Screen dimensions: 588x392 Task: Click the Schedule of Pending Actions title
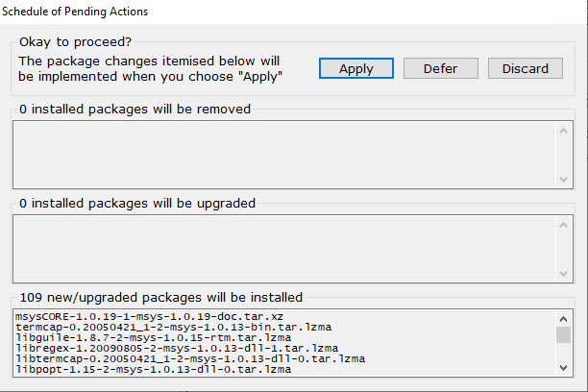point(75,12)
